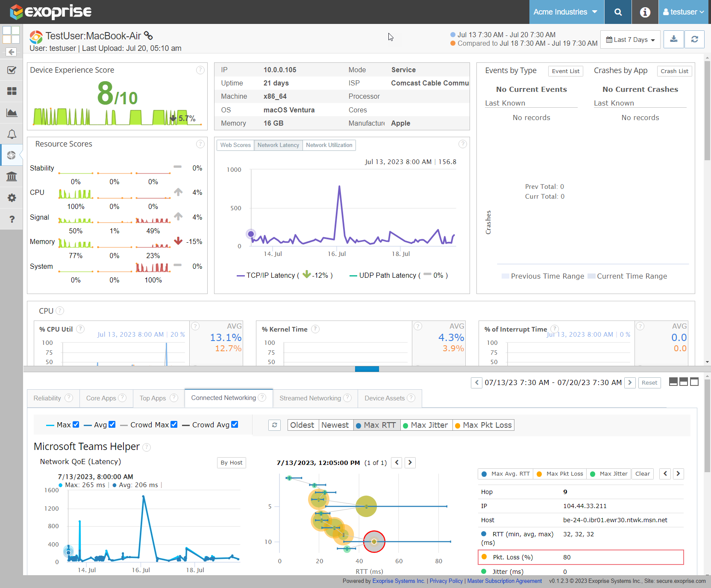Toggle Max RTT metric
Viewport: 711px width, 588px height.
pyautogui.click(x=377, y=425)
